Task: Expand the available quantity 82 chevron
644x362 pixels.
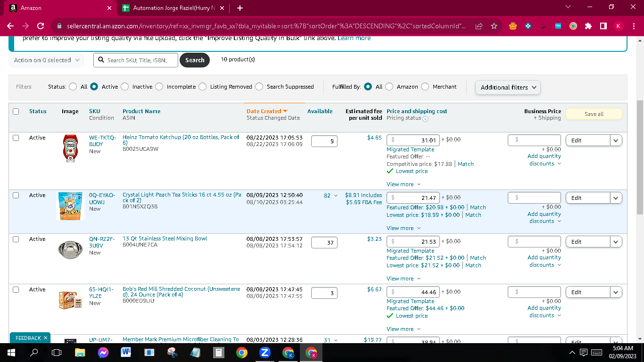Action: [x=336, y=196]
